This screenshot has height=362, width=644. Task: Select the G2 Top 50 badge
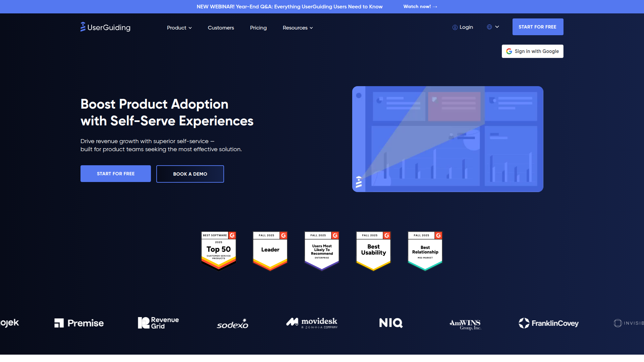pos(218,250)
